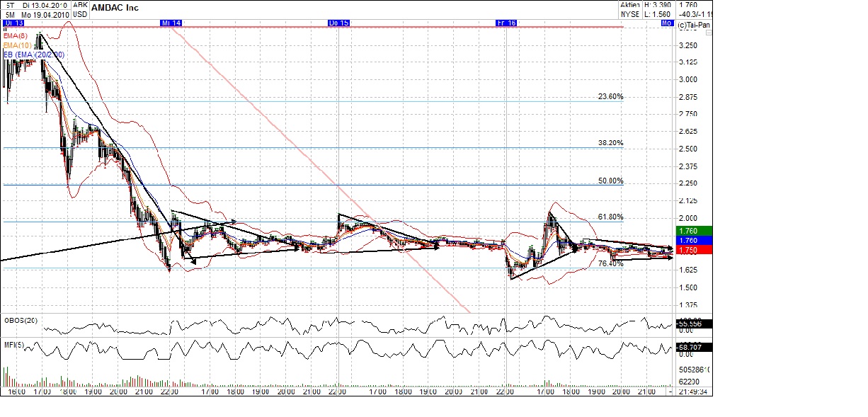Click the 21:49:34 clock readout
Screen dimensions: 868x417
693,391
